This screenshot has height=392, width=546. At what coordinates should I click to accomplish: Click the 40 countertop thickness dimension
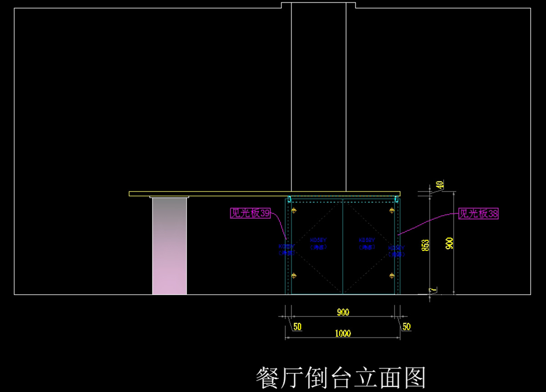(440, 185)
